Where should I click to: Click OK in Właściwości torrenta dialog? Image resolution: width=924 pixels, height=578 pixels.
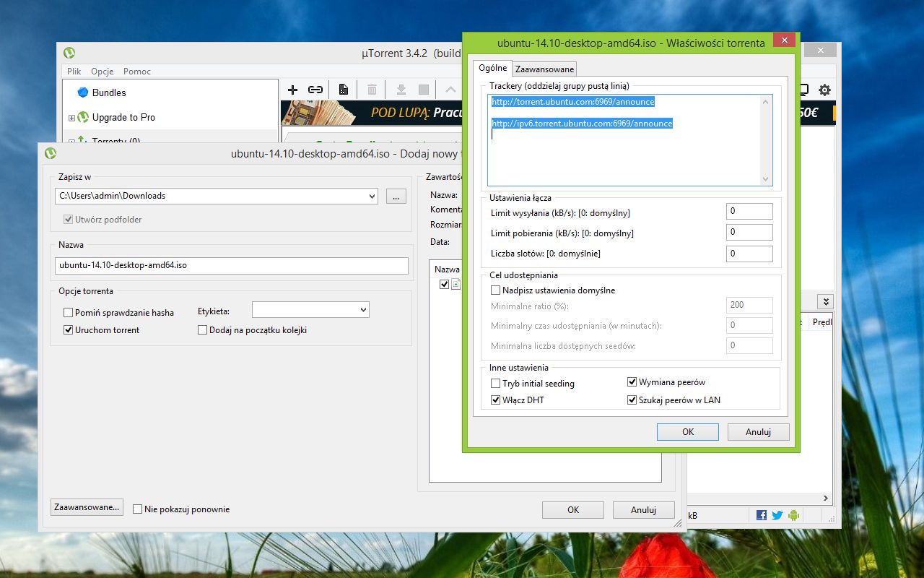point(688,432)
